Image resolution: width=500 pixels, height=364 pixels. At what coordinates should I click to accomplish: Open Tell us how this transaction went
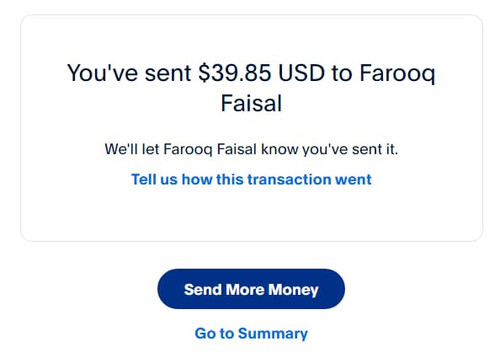(251, 179)
